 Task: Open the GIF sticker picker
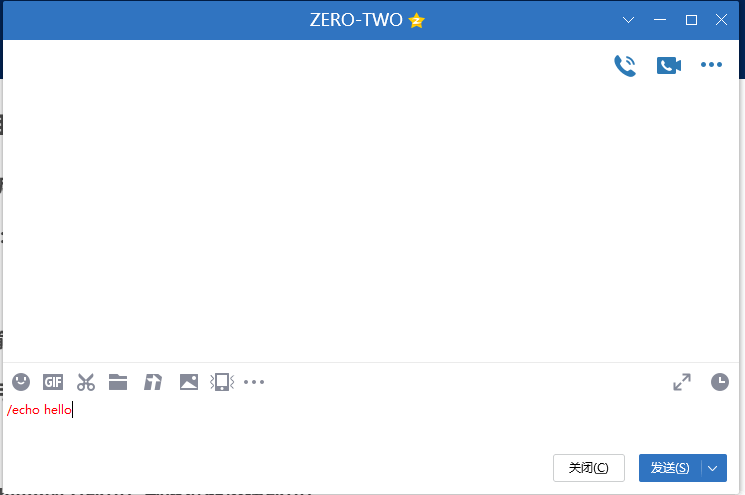tap(53, 382)
